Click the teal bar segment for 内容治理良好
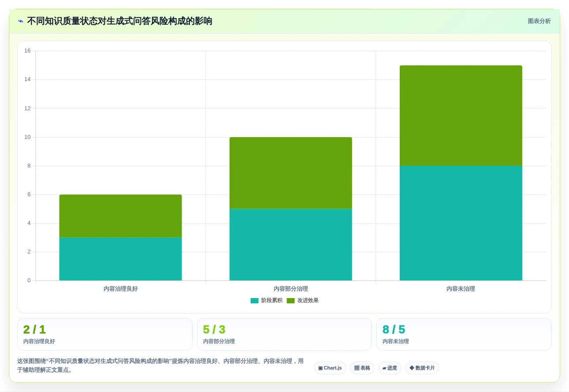This screenshot has width=569, height=392. (120, 259)
